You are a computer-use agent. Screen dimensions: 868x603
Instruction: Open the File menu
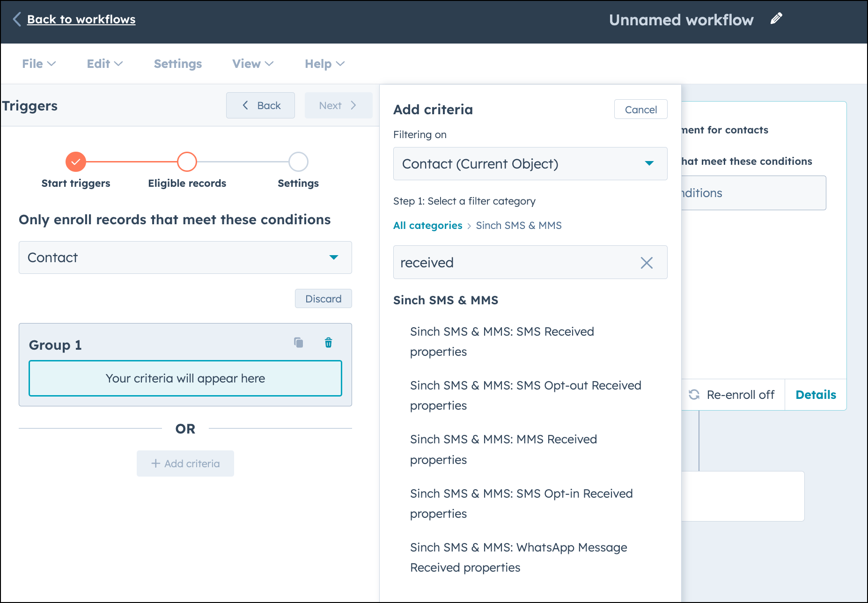pyautogui.click(x=39, y=64)
